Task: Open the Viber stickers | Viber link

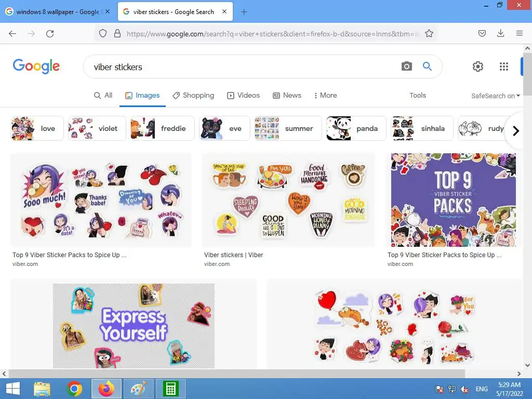Action: tap(233, 255)
